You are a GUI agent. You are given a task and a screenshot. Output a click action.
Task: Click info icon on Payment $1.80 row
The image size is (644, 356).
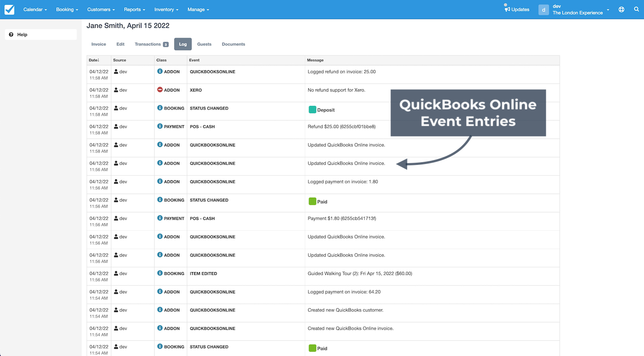coord(160,218)
